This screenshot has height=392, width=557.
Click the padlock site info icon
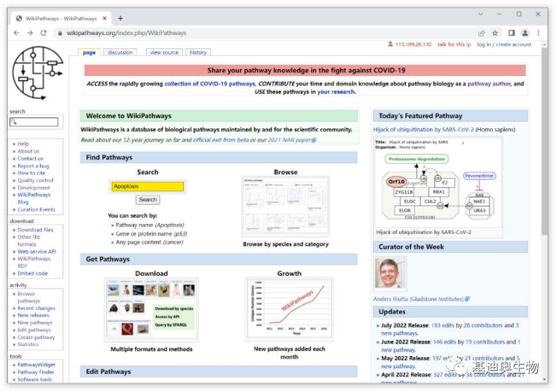[x=60, y=33]
